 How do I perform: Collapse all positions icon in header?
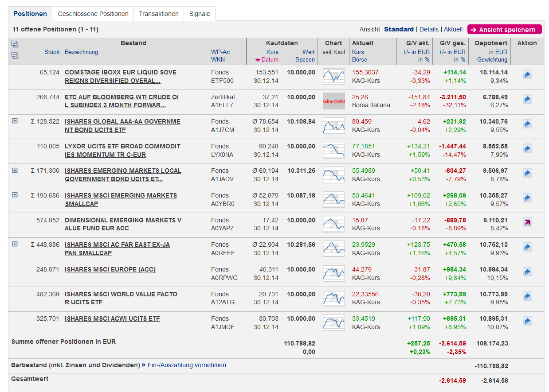coord(15,55)
